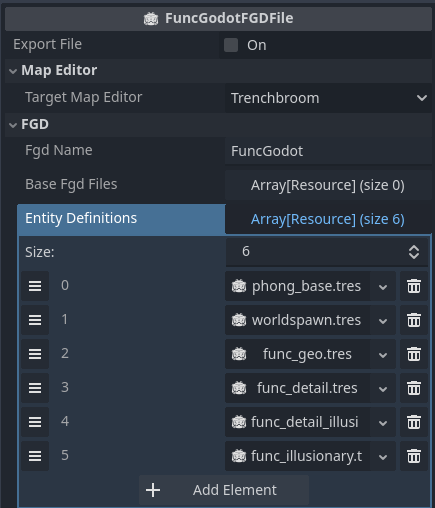Click the resource icon beside func_detail_illusi
Screen dimensions: 435x508
(239, 422)
